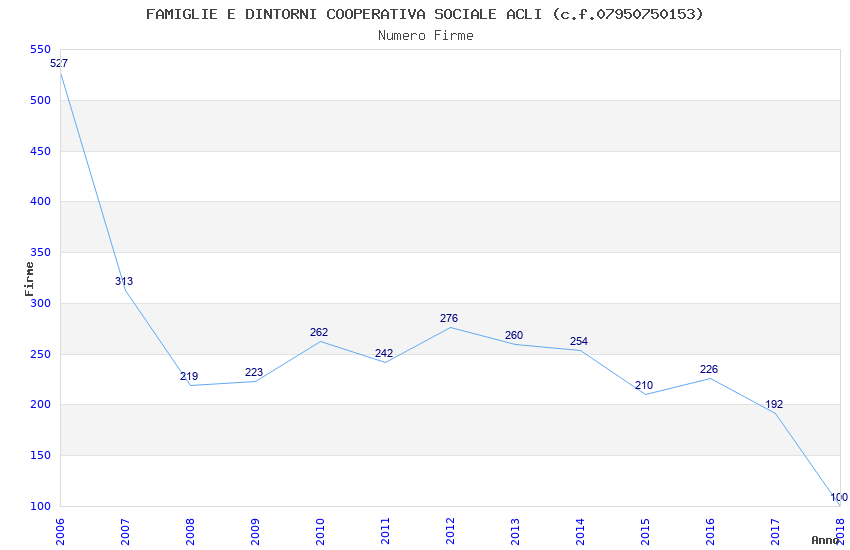Viewport: 850px width, 550px height.
Task: Click the chart title 'FAMIGLIE E DINTORNI COOPERATIVA SOCIALE ACLI'
Action: coord(344,14)
